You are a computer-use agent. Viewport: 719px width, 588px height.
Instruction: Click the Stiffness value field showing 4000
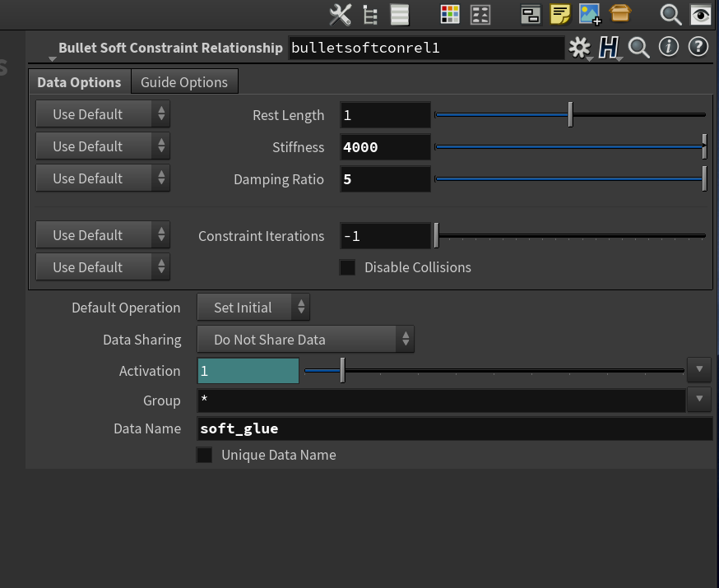coord(385,147)
